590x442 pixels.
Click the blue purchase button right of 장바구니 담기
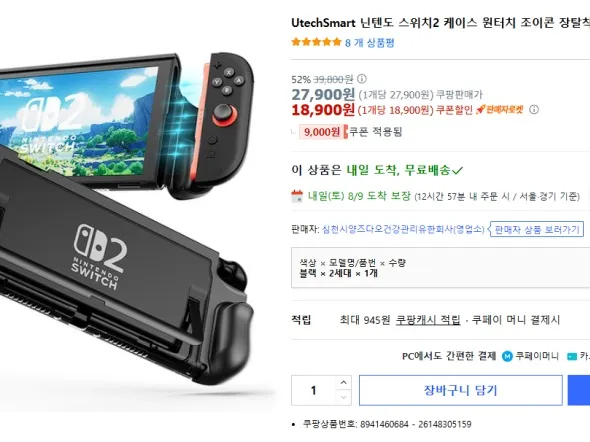[579, 390]
